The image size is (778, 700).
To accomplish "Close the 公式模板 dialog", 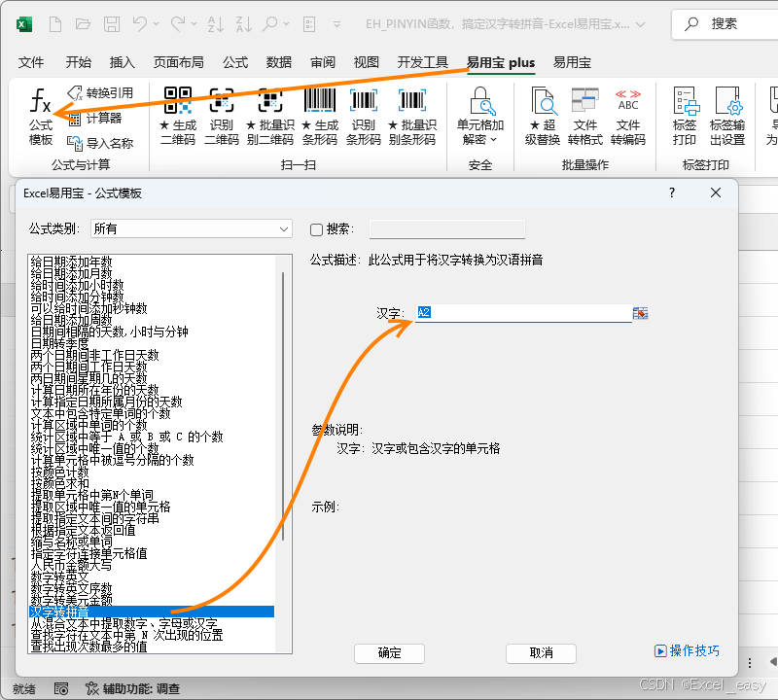I will click(716, 192).
